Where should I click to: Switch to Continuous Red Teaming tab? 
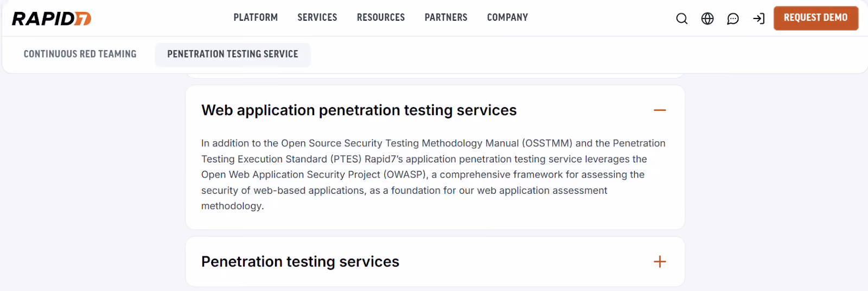(x=80, y=54)
